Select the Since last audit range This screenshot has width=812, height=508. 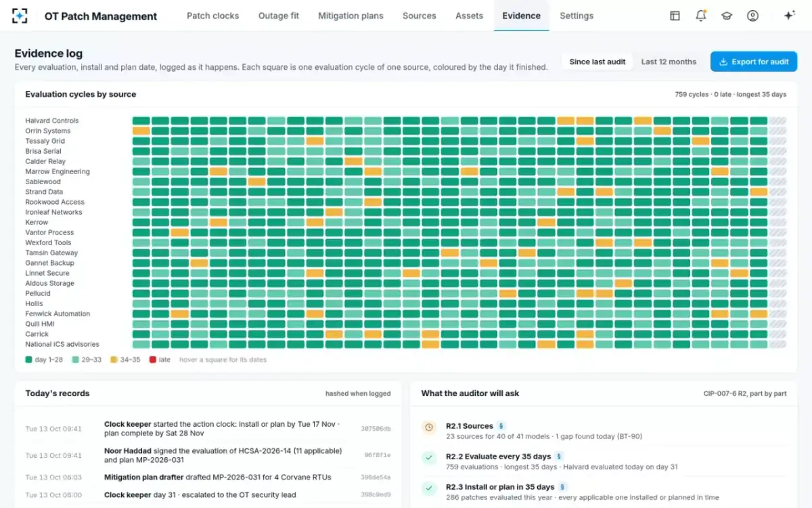[597, 62]
